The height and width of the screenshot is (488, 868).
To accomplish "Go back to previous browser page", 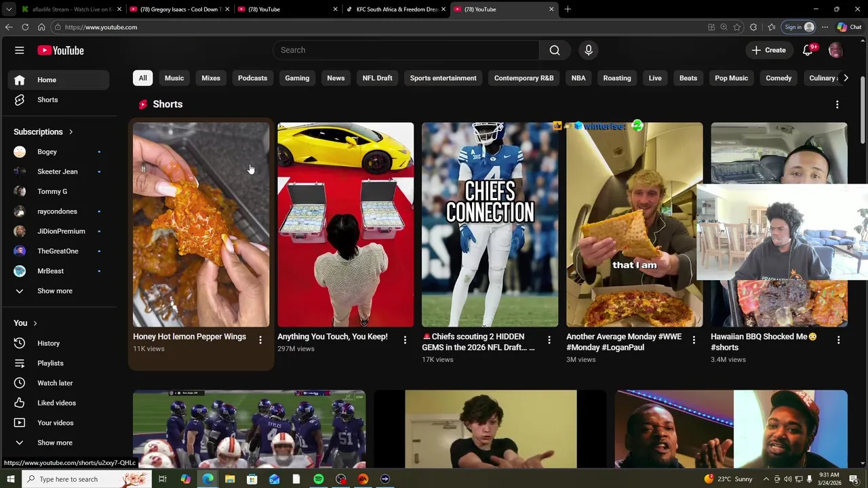I will coord(9,27).
